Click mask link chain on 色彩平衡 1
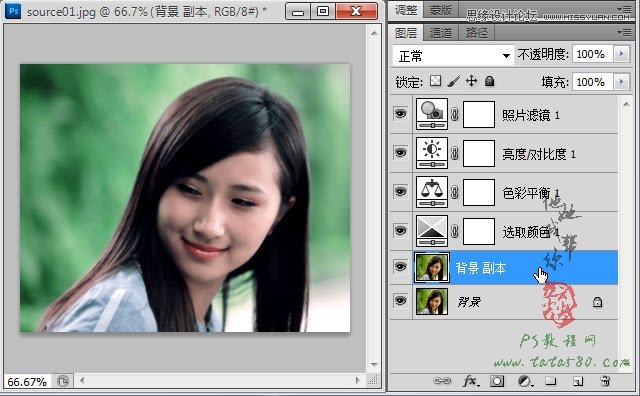Viewport: 640px width, 396px height. [x=455, y=192]
